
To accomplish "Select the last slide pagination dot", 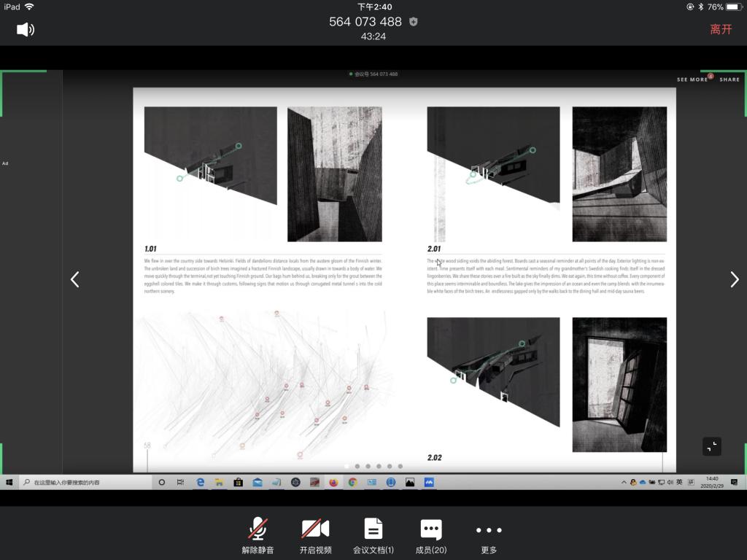I will pos(400,466).
